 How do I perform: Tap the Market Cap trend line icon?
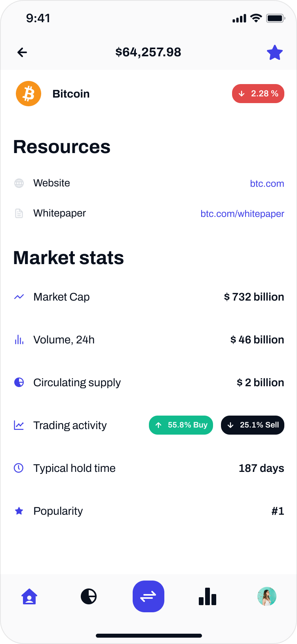[x=19, y=297]
